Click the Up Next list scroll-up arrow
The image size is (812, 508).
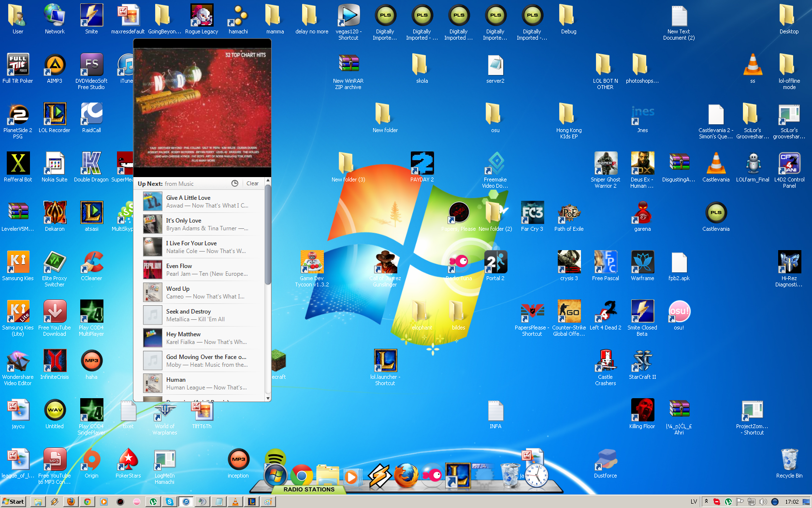268,180
